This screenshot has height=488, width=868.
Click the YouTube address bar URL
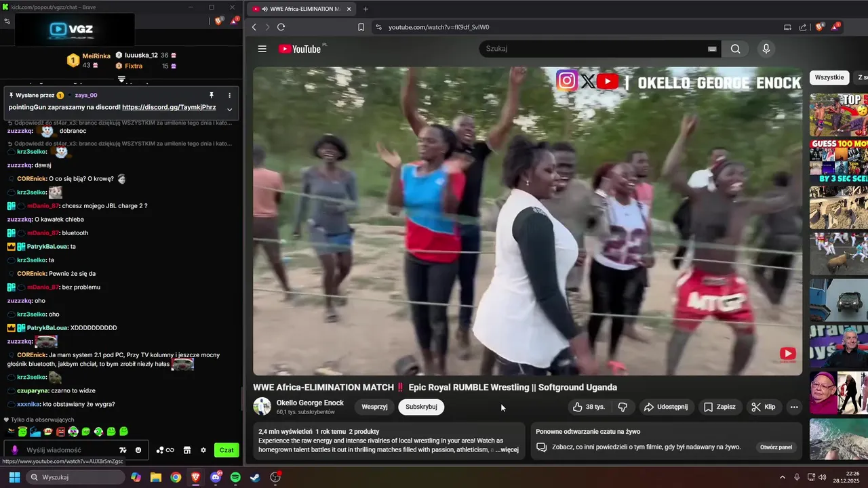(x=439, y=27)
